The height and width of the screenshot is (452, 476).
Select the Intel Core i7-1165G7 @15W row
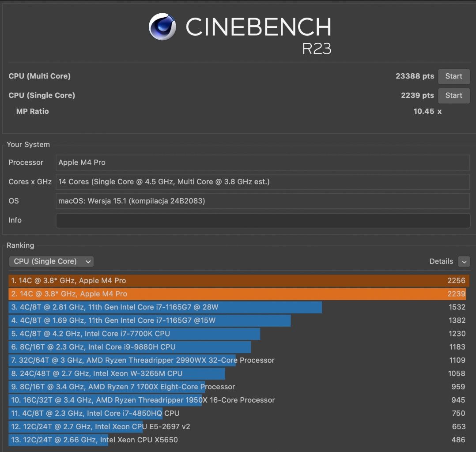(x=238, y=320)
